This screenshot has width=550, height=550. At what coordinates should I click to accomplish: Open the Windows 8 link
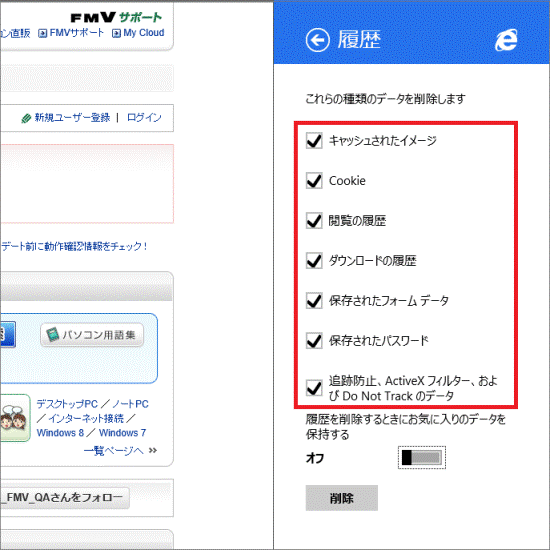click(x=60, y=433)
